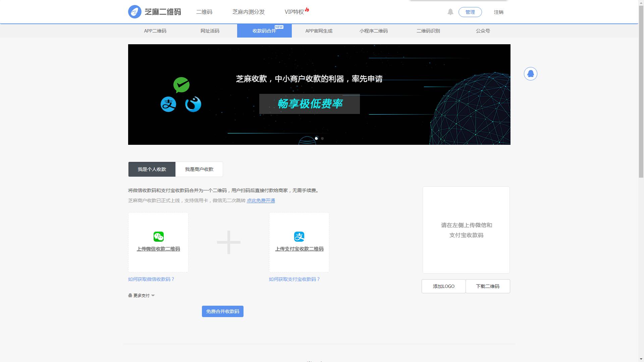This screenshot has height=362, width=644.
Task: Click the large plus sign between the upload boxes
Action: (229, 242)
